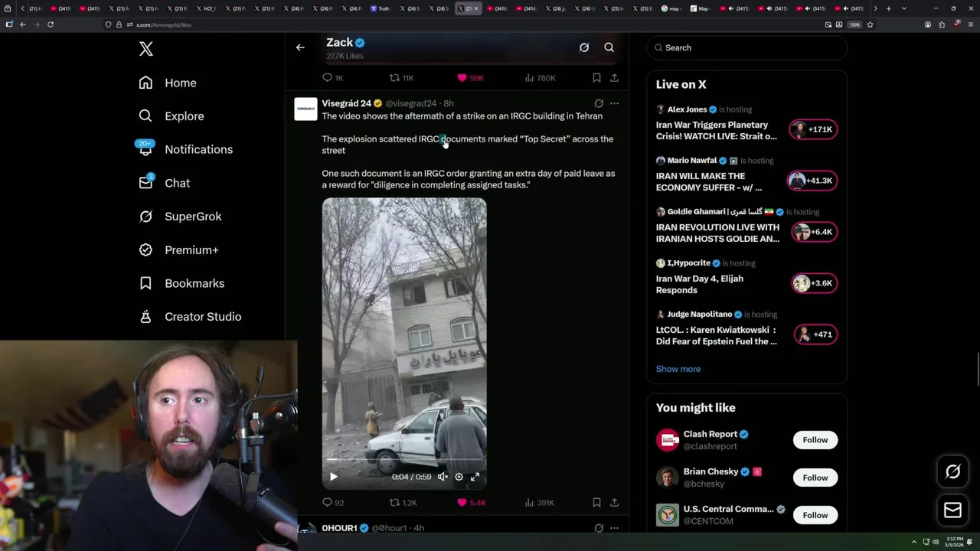980x551 pixels.
Task: Open Clash Report profile avatar
Action: (668, 440)
